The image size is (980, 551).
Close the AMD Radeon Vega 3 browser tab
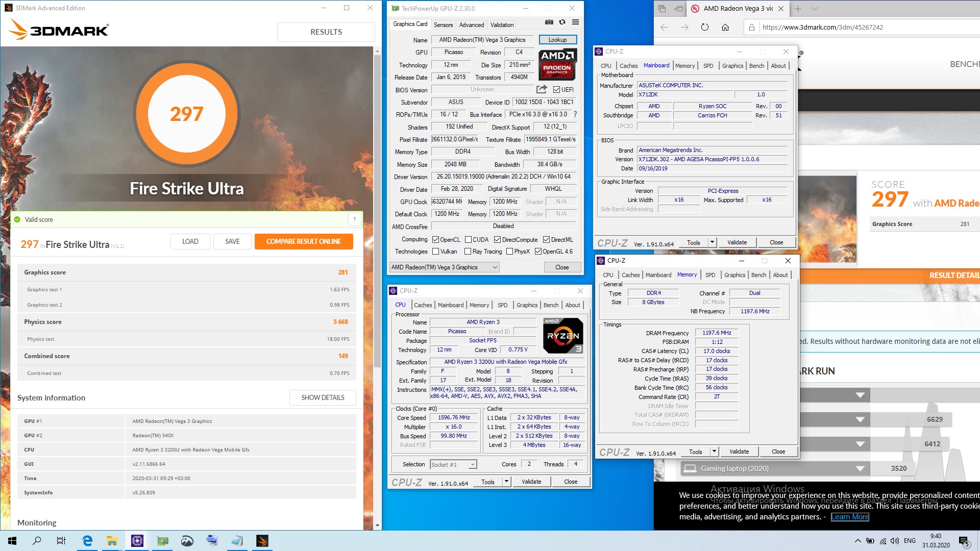click(781, 9)
